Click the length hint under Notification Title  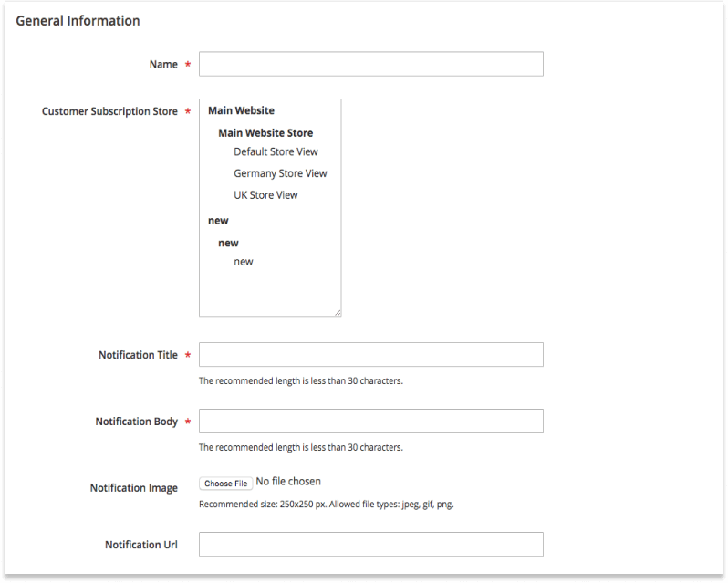pyautogui.click(x=301, y=381)
